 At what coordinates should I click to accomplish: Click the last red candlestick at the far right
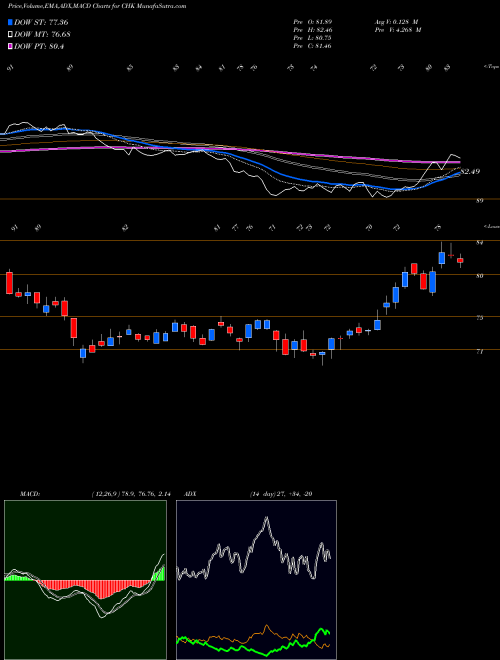click(x=460, y=261)
